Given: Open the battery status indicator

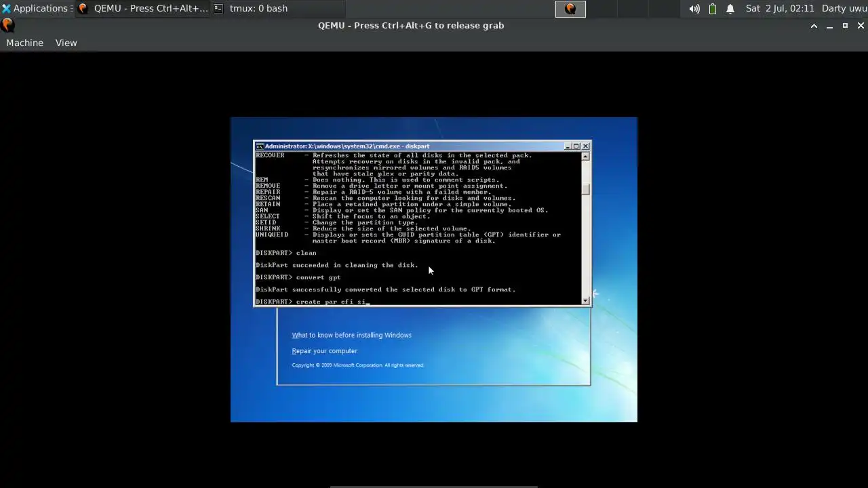Looking at the screenshot, I should click(x=713, y=9).
